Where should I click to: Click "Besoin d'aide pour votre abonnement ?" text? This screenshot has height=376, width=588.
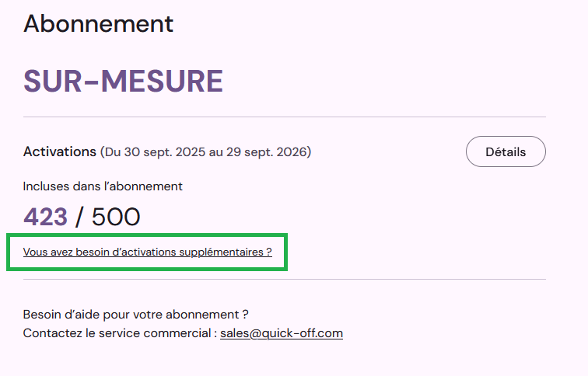(135, 315)
